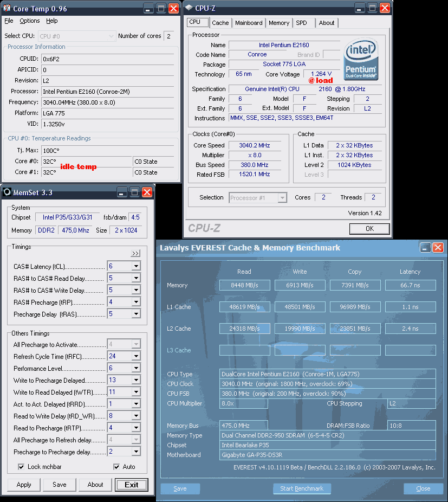
Task: Expand the Write to Precharge Delayed dropdown
Action: pyautogui.click(x=136, y=380)
